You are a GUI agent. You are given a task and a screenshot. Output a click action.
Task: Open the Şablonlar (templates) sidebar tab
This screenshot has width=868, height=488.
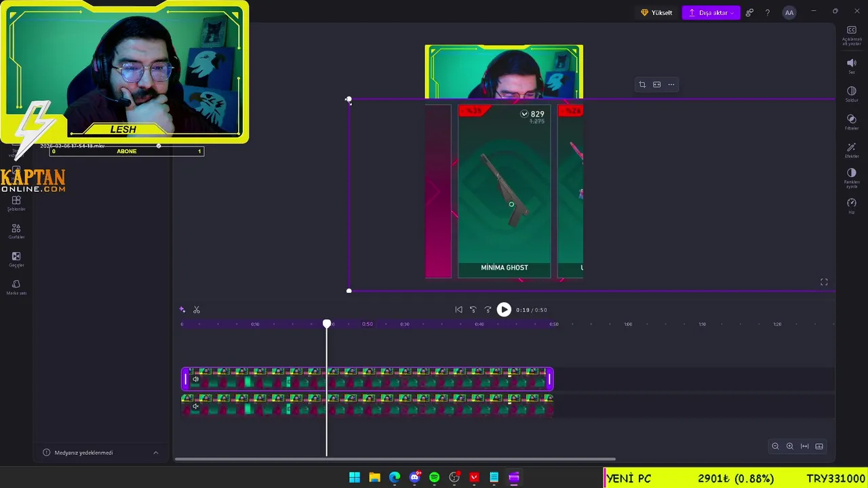tap(16, 203)
